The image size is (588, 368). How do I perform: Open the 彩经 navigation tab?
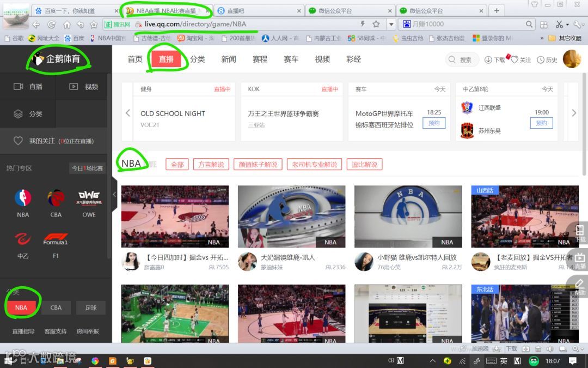coord(354,59)
